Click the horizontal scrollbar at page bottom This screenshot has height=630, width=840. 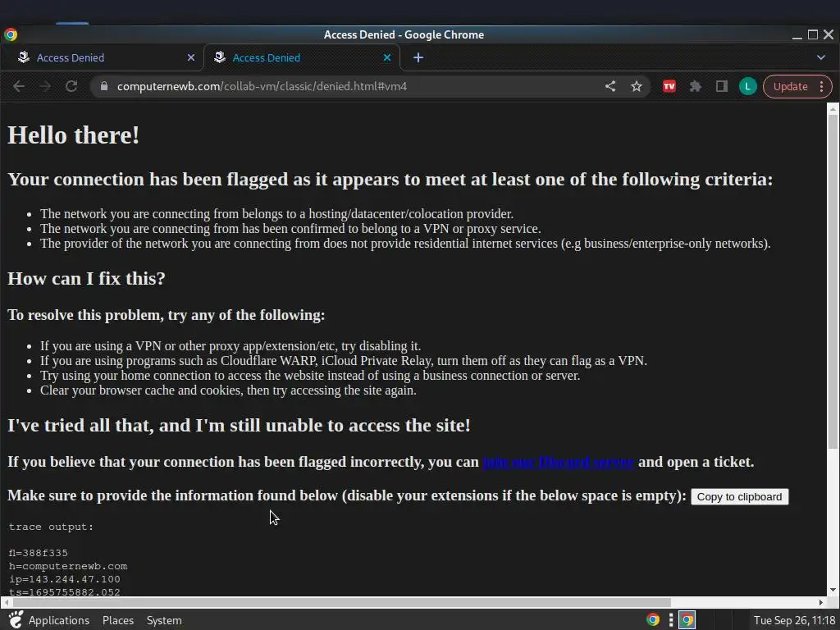click(x=340, y=602)
